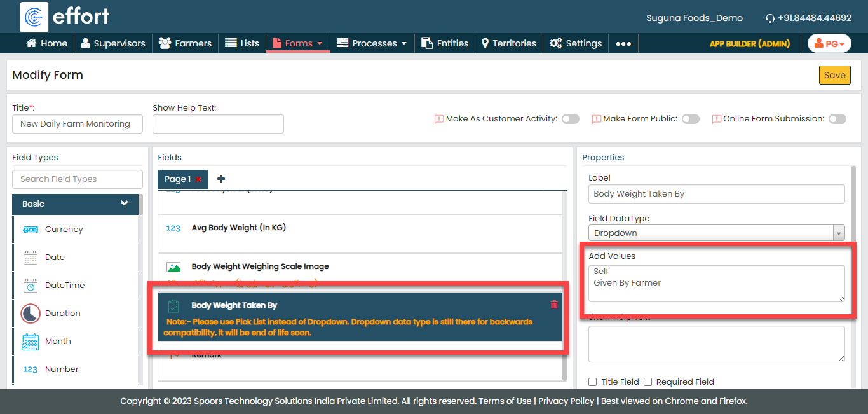
Task: Select the Duration field type icon
Action: [31, 314]
